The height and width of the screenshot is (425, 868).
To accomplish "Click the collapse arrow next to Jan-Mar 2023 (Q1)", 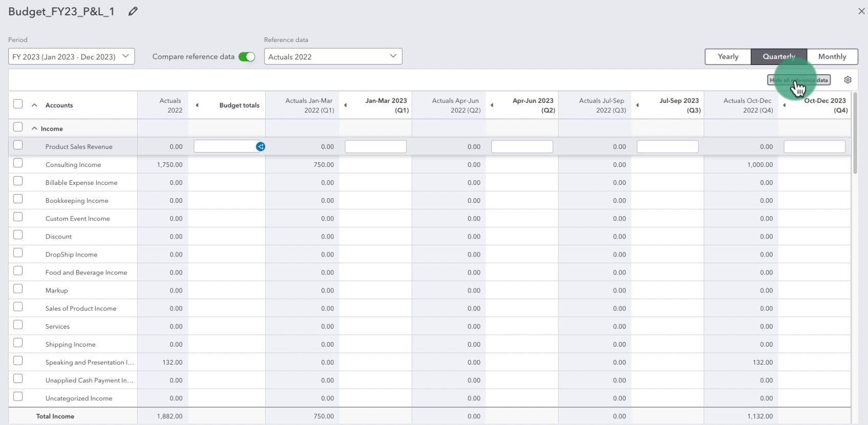I will (345, 105).
